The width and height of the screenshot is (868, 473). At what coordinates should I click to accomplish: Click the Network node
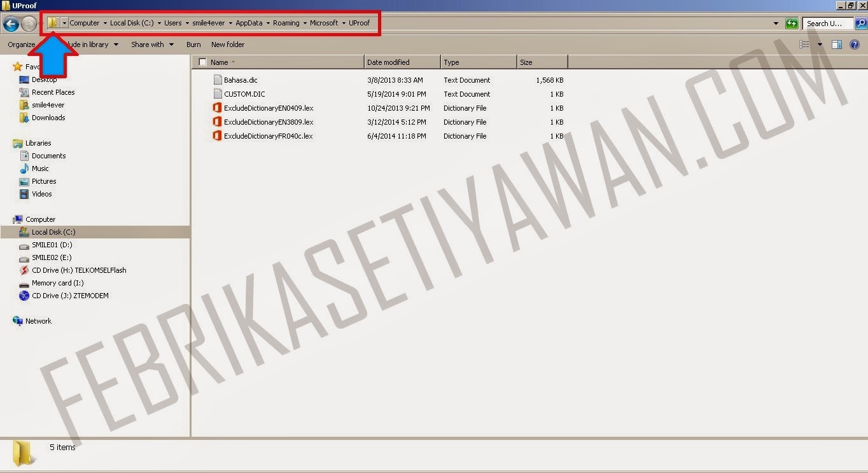[x=38, y=321]
